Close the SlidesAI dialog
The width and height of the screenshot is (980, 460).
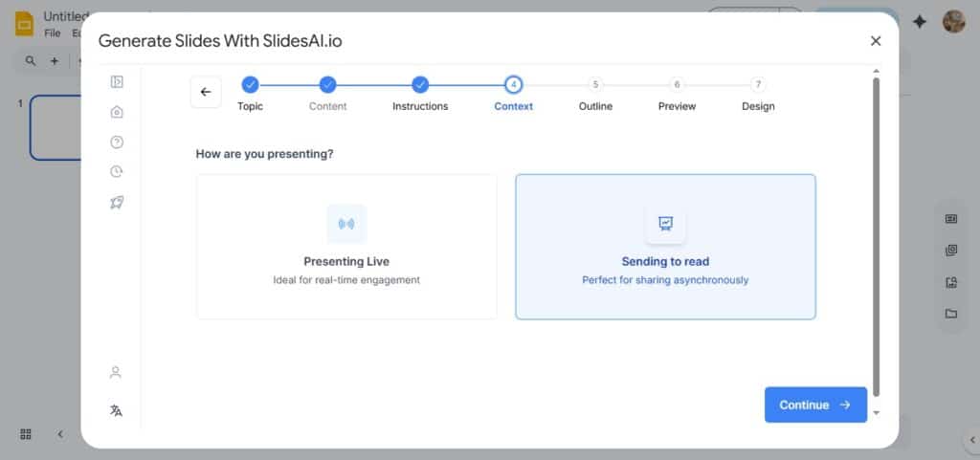coord(876,40)
